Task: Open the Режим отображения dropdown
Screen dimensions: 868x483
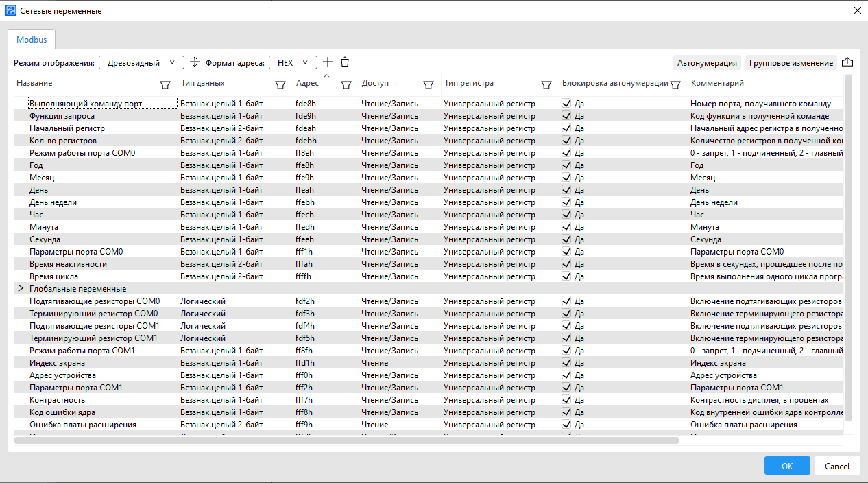Action: (141, 62)
